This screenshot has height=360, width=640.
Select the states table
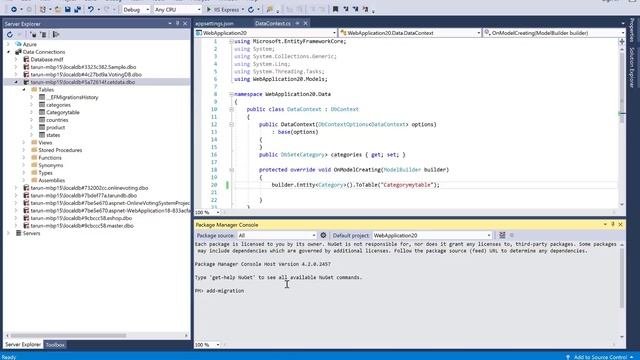coord(53,135)
